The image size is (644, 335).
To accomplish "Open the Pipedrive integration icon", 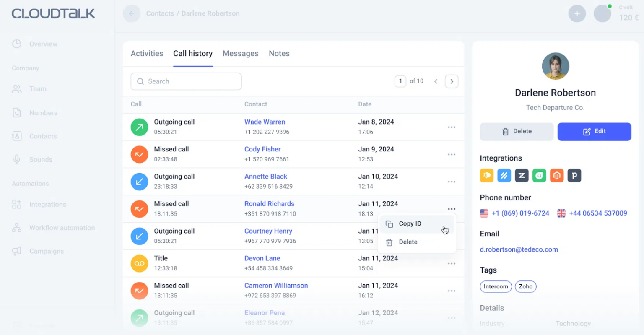I will [x=574, y=175].
